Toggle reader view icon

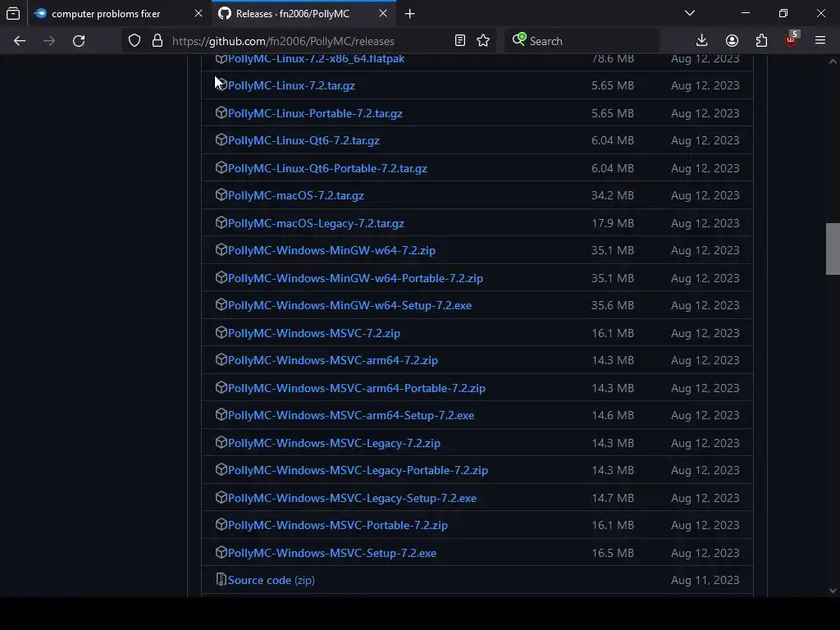click(459, 41)
